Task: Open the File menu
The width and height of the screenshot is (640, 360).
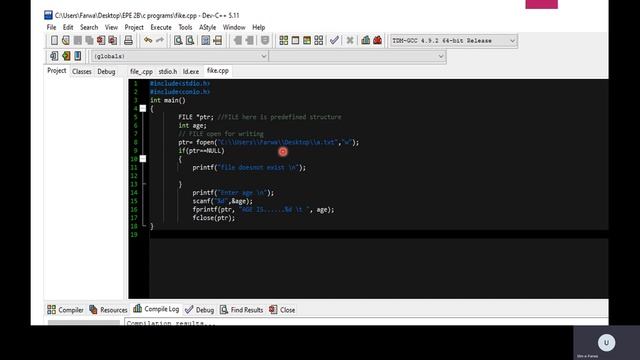Action: (51, 27)
